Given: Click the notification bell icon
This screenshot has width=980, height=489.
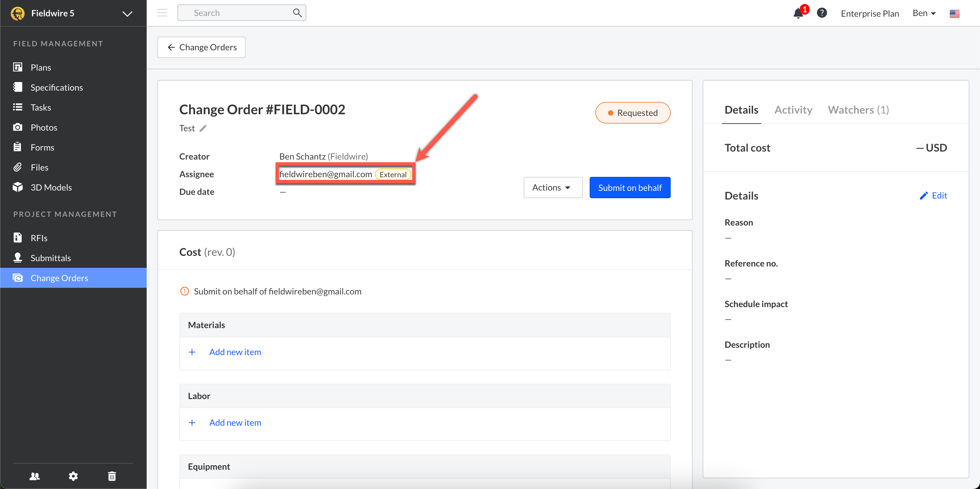Looking at the screenshot, I should point(798,13).
